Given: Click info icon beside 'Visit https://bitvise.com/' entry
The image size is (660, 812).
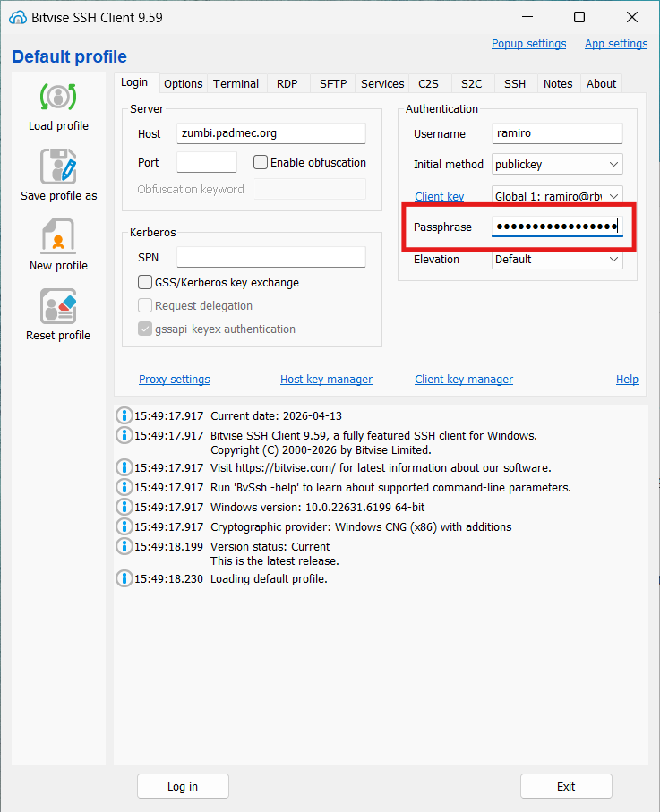Looking at the screenshot, I should click(x=124, y=467).
